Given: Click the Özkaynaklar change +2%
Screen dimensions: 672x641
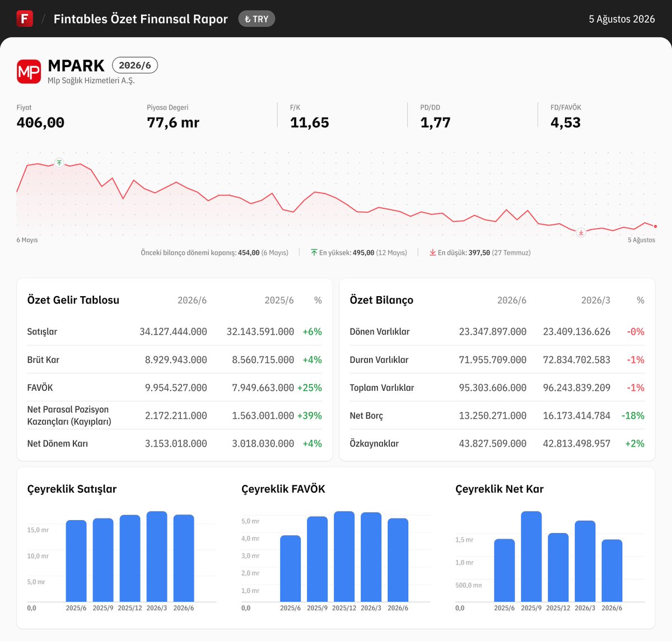Looking at the screenshot, I should tap(635, 443).
